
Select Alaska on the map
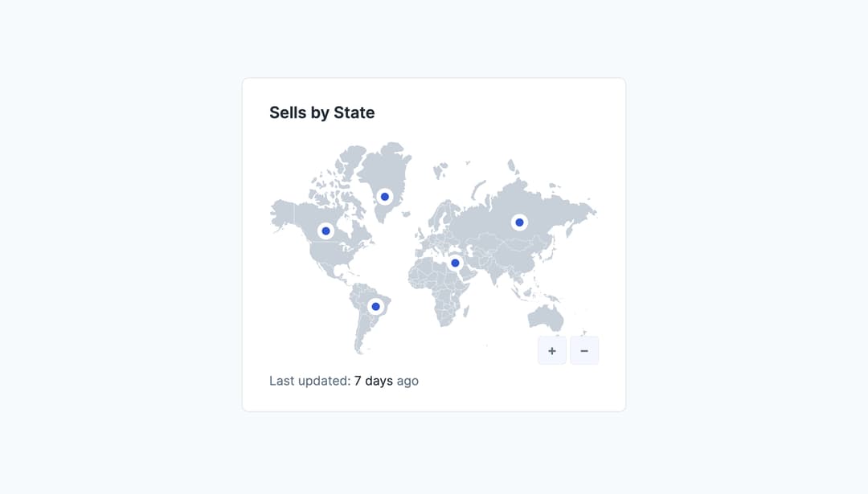point(283,213)
